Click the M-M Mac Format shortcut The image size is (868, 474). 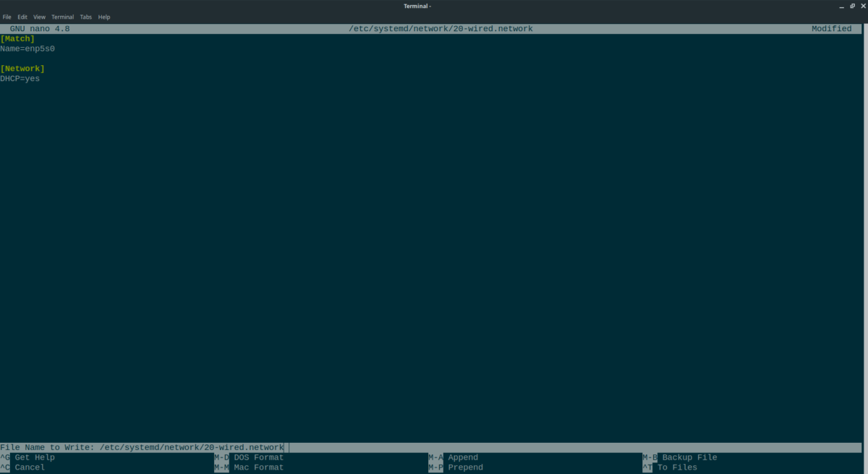[249, 467]
